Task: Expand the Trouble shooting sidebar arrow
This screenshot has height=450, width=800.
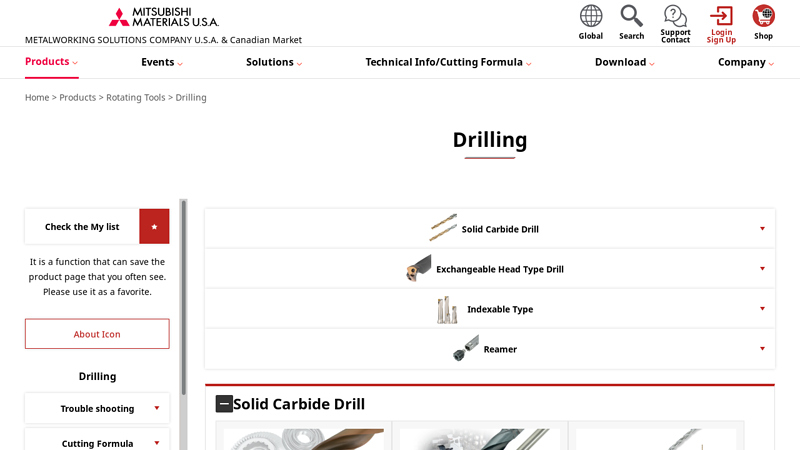Action: 157,408
